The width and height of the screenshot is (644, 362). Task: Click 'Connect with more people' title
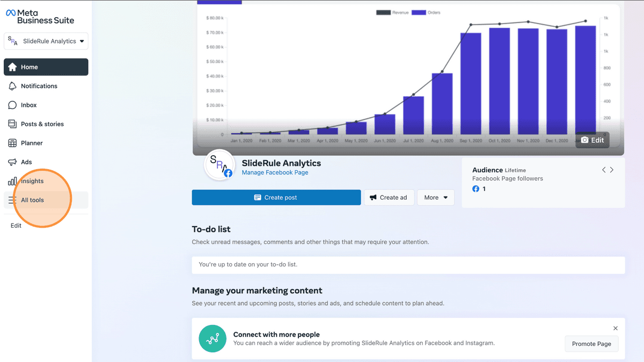(276, 334)
